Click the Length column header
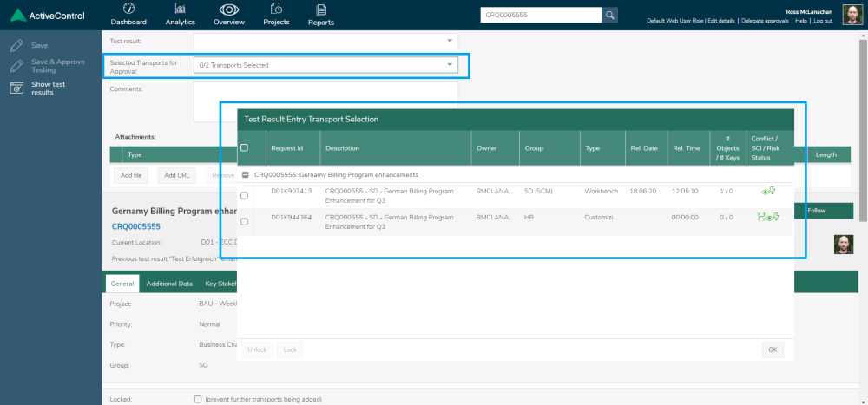 point(825,154)
